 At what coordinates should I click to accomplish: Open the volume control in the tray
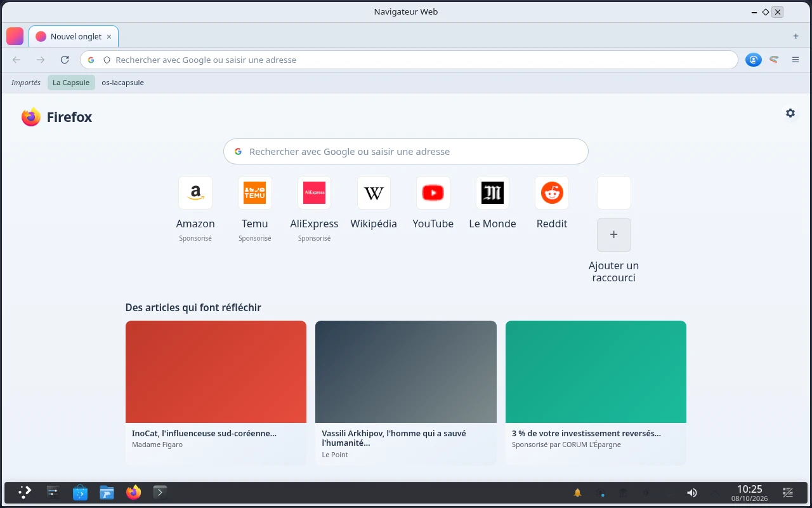(692, 493)
